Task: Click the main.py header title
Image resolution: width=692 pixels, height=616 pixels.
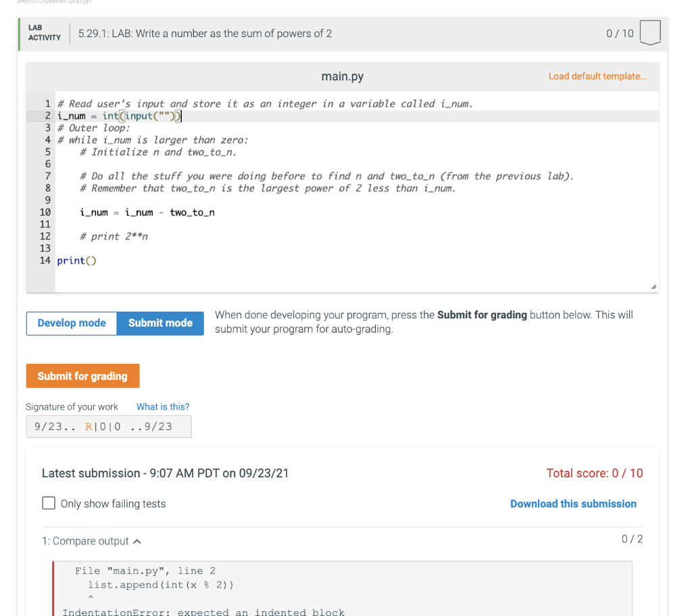Action: [342, 76]
